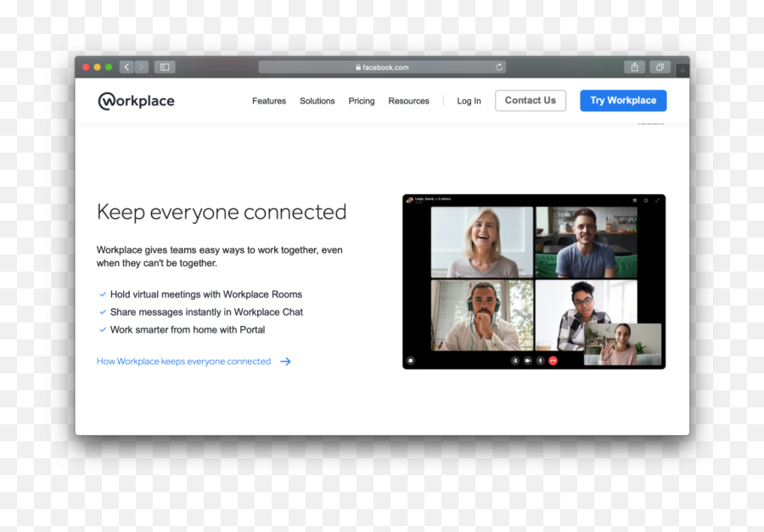Click the Safari back arrow button

click(x=126, y=67)
